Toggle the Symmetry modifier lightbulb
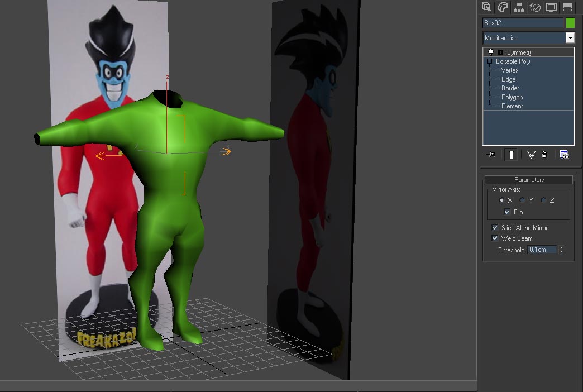The image size is (583, 392). click(x=491, y=52)
